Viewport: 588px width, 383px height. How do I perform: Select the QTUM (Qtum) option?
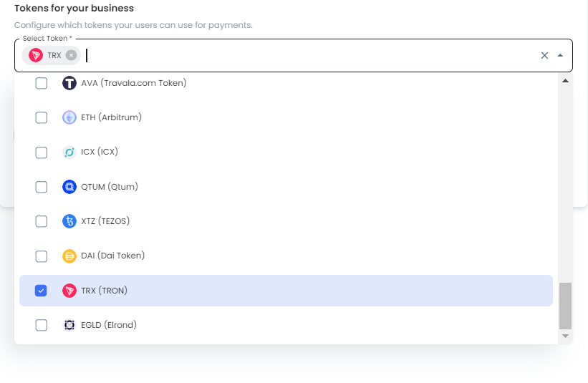pos(286,187)
